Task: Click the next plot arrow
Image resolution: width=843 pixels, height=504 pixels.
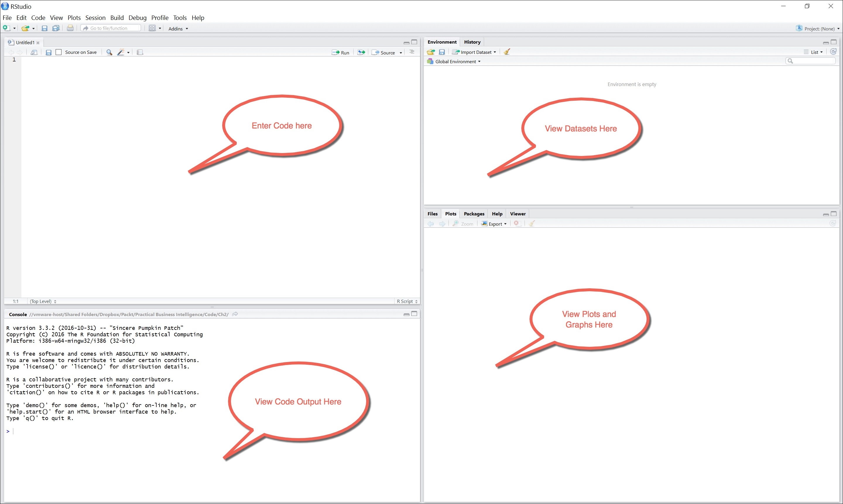Action: pos(442,224)
